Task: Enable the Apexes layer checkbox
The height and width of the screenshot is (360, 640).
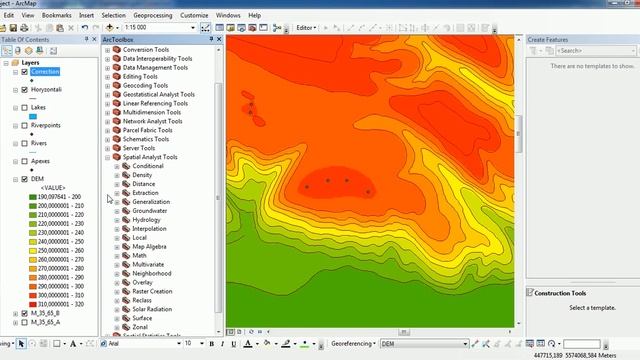Action: (24, 162)
